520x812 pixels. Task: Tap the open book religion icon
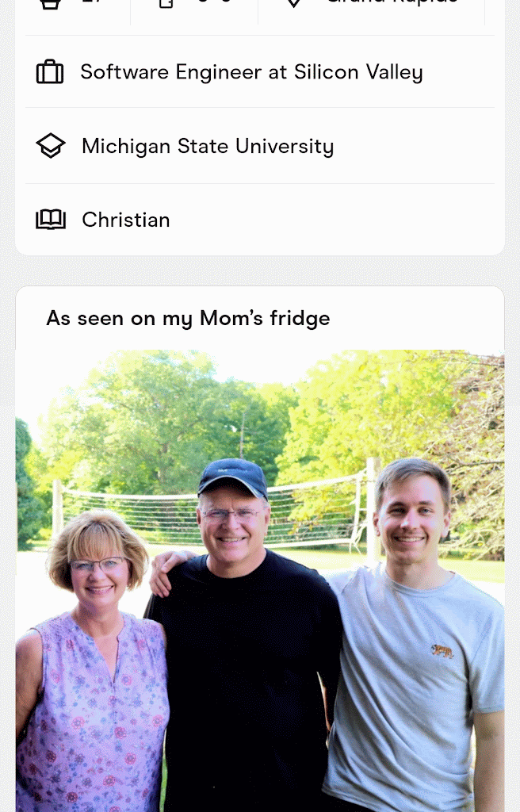click(x=51, y=220)
